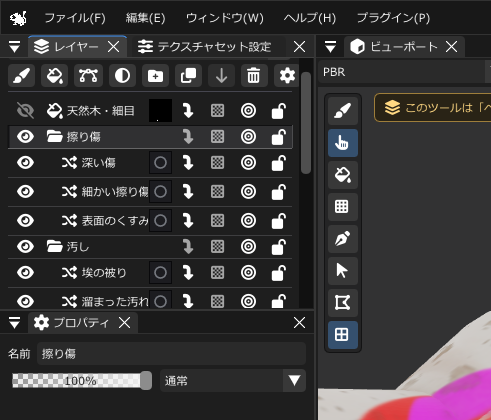Image resolution: width=491 pixels, height=420 pixels.
Task: Open the プラグイン(P) menu
Action: point(393,18)
